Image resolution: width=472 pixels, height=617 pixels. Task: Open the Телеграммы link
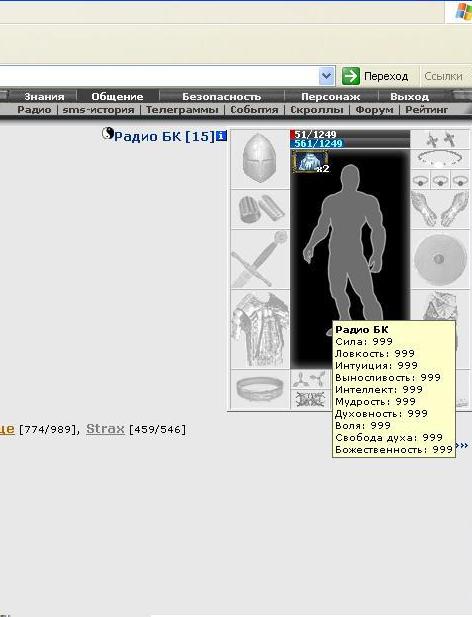click(182, 110)
